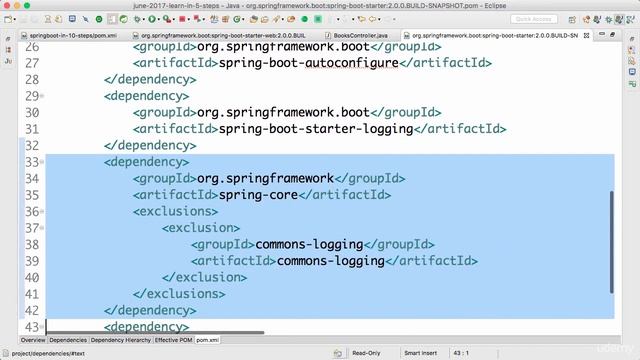Open the JUnit view from left sidebar
This screenshot has height=360, width=640.
tap(8, 61)
